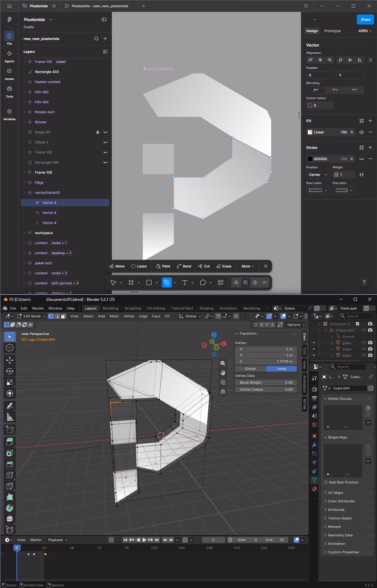This screenshot has width=377, height=588.
Task: Open Blender Render menu
Action: [x=38, y=308]
